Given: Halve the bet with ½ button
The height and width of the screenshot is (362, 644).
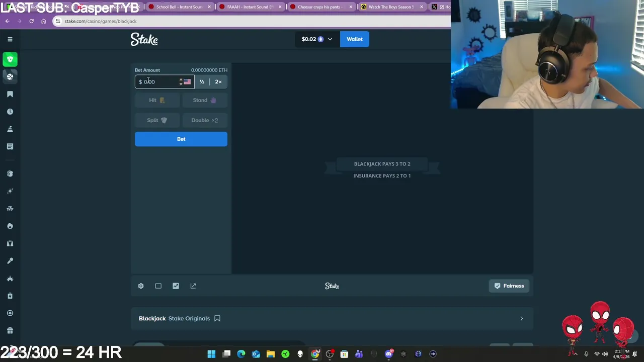Looking at the screenshot, I should click(x=202, y=81).
